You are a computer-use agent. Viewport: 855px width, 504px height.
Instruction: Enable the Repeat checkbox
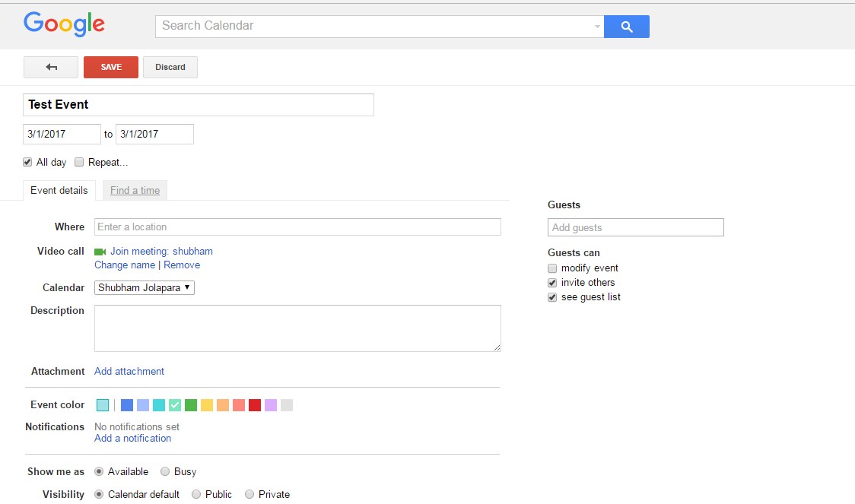[x=79, y=162]
